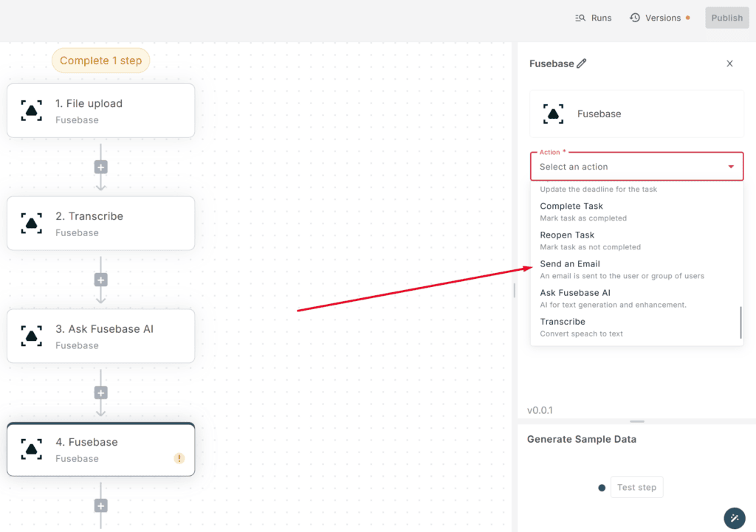Select the 3. Ask Fusebase AI step
This screenshot has height=532, width=756.
pos(100,336)
